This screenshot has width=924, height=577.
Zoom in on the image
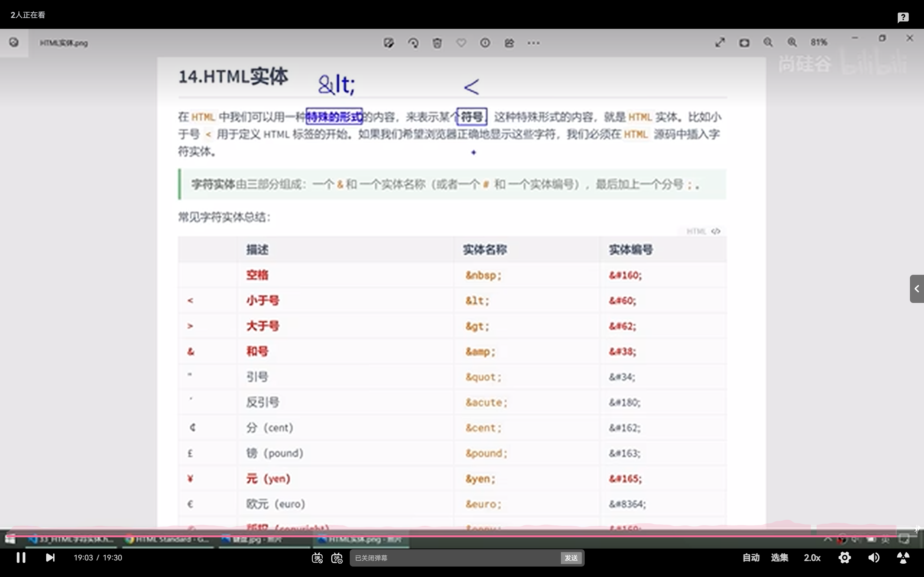point(792,42)
